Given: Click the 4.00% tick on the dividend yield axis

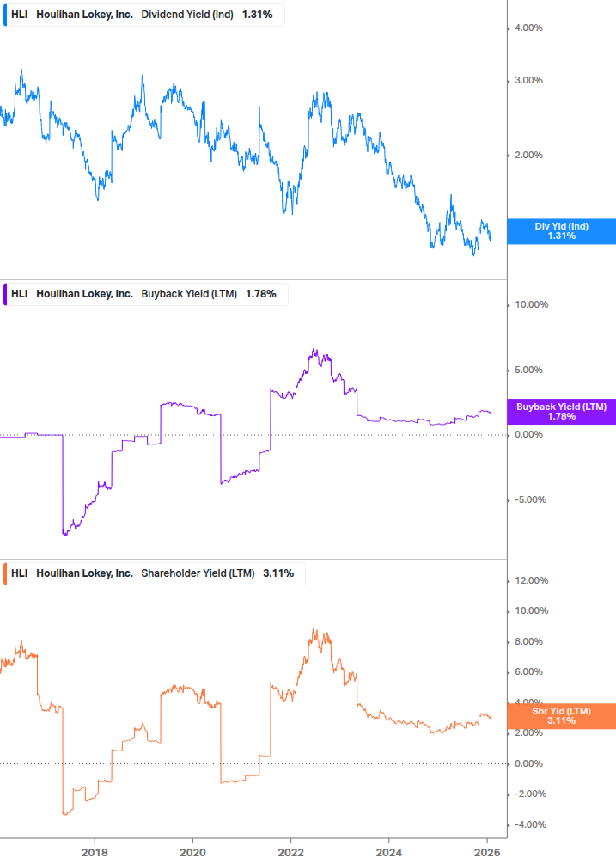Looking at the screenshot, I should [528, 28].
